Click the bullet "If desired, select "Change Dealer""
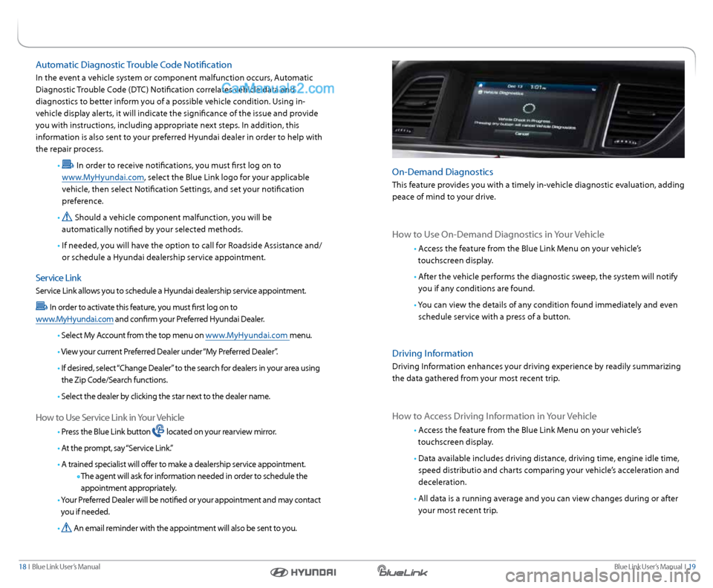Viewport: 713px width, 588px height. point(190,373)
